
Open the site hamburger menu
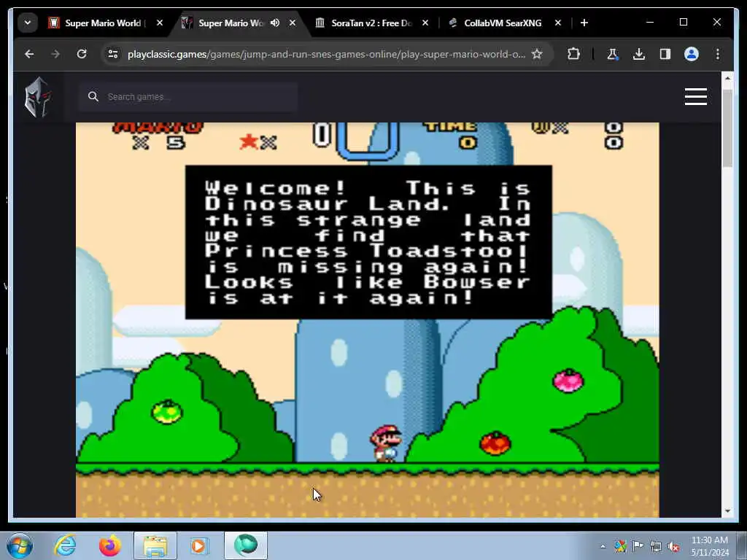pyautogui.click(x=695, y=97)
